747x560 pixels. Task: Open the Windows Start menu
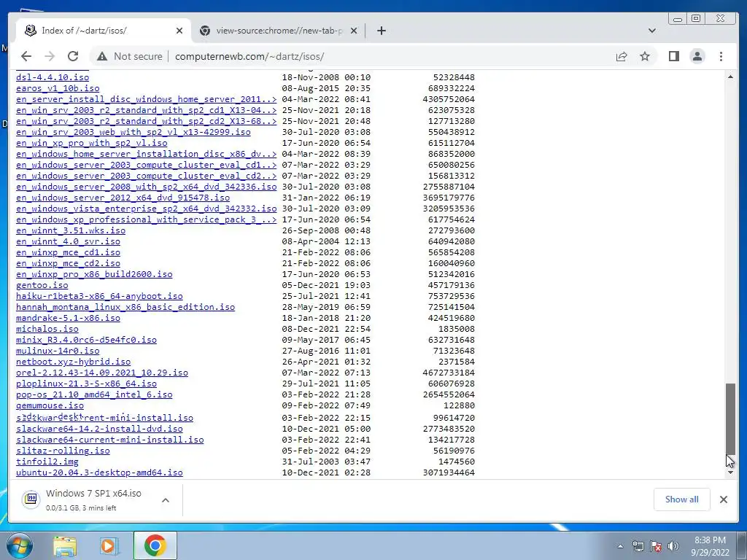pos(20,545)
